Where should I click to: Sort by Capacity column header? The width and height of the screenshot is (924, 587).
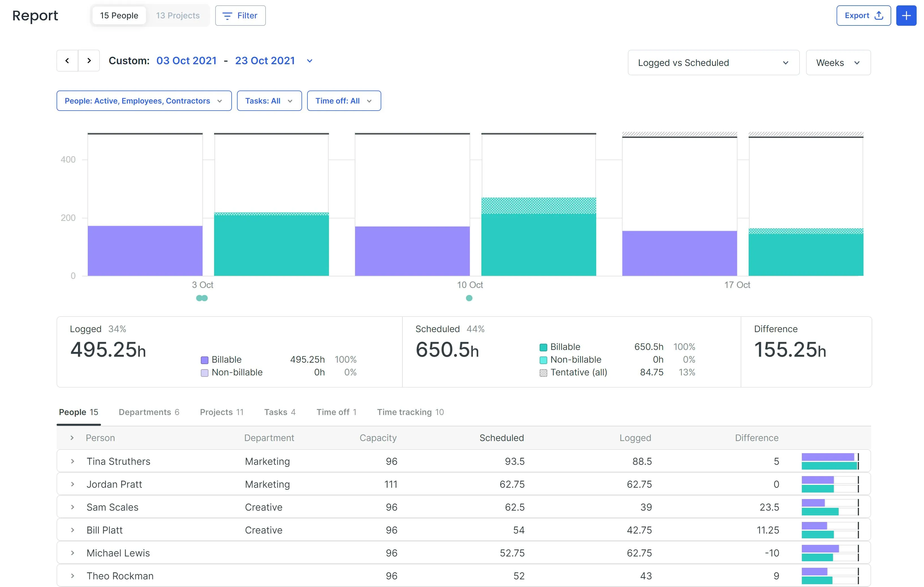[378, 438]
